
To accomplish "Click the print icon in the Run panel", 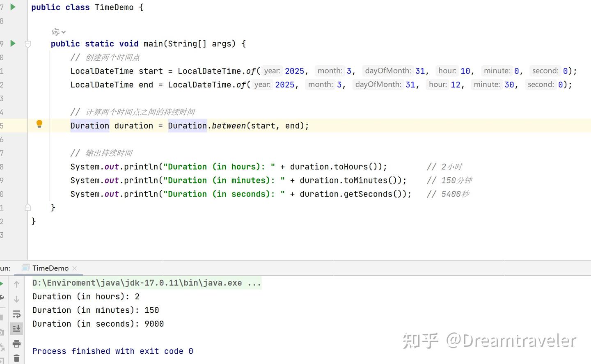I will tap(16, 344).
